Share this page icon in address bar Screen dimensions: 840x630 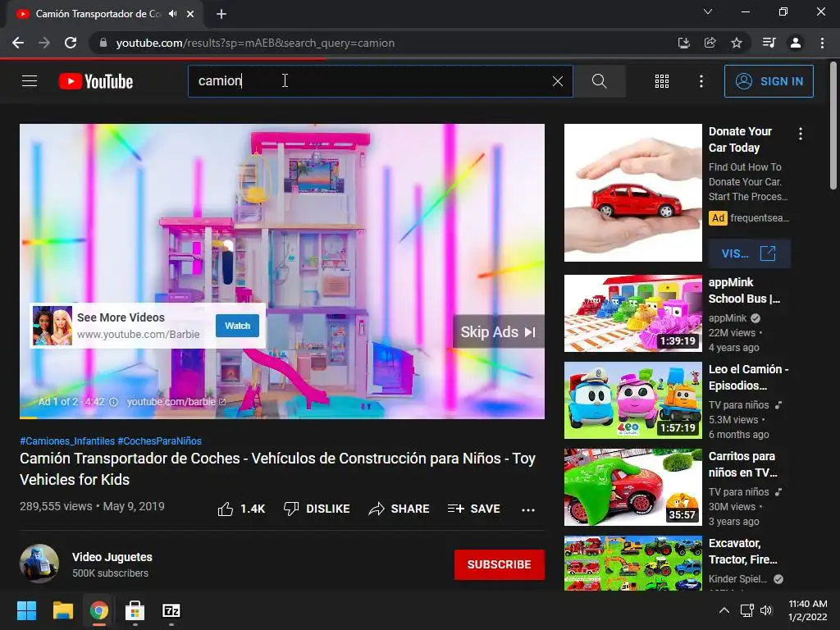(x=710, y=43)
